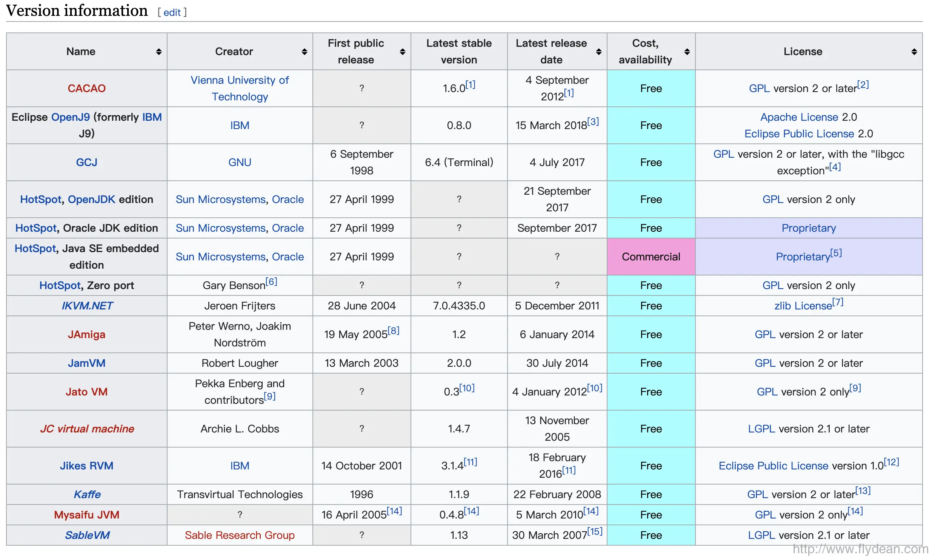The image size is (932, 560).
Task: Open CACAO article link
Action: (x=86, y=88)
